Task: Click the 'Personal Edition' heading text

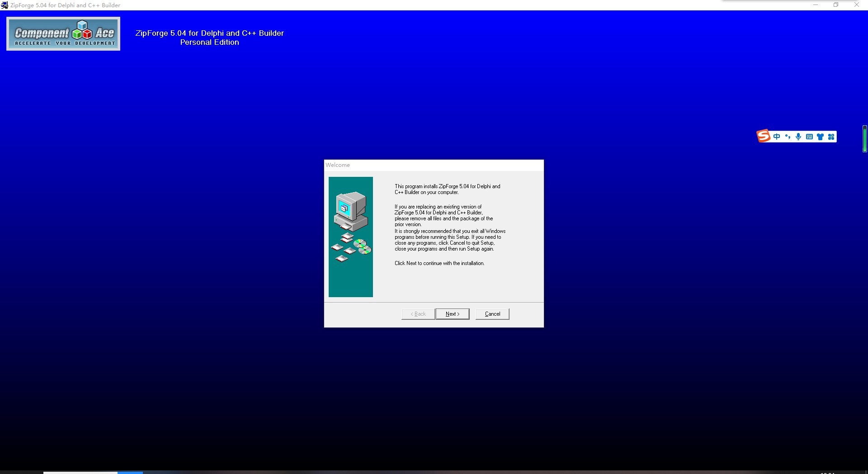Action: 210,42
